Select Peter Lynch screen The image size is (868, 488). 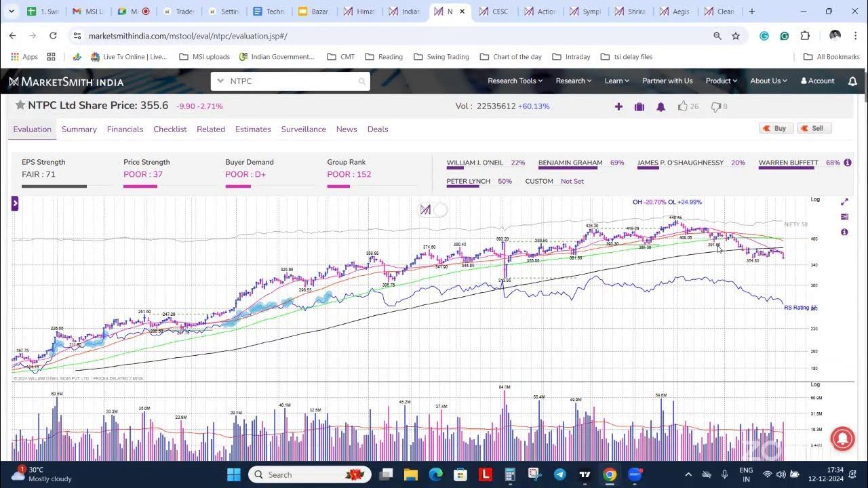pyautogui.click(x=468, y=181)
